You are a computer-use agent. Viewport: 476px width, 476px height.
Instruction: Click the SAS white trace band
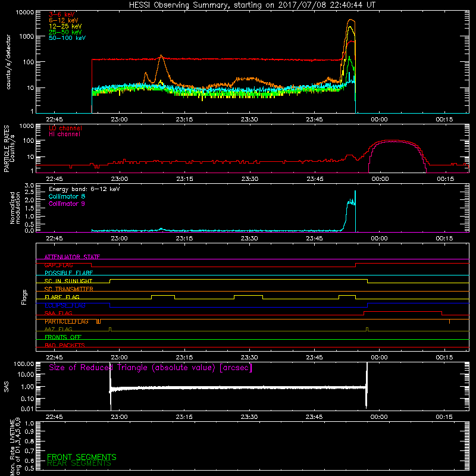239,388
